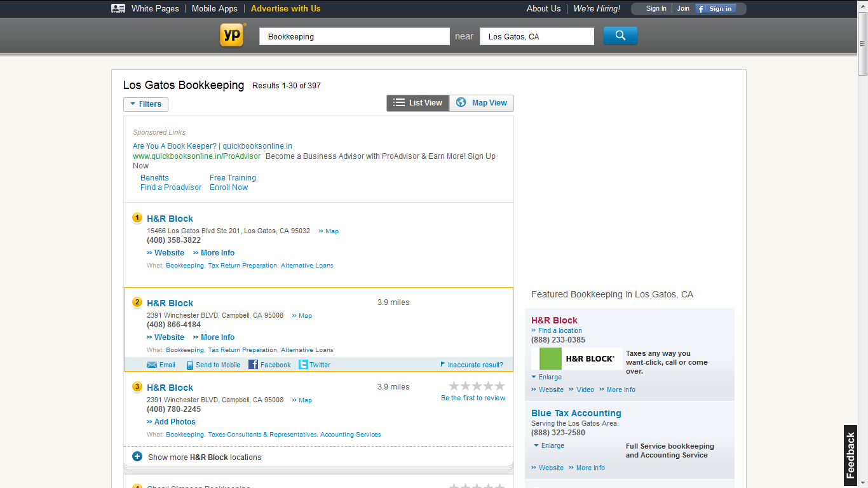Switch to Map View
The height and width of the screenshot is (488, 868).
tap(482, 103)
